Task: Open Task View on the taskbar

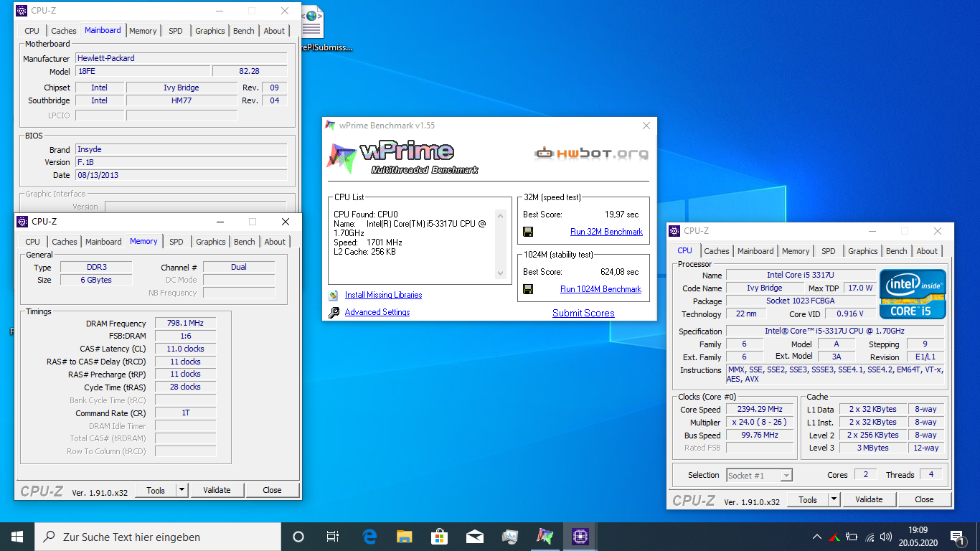Action: [x=333, y=537]
